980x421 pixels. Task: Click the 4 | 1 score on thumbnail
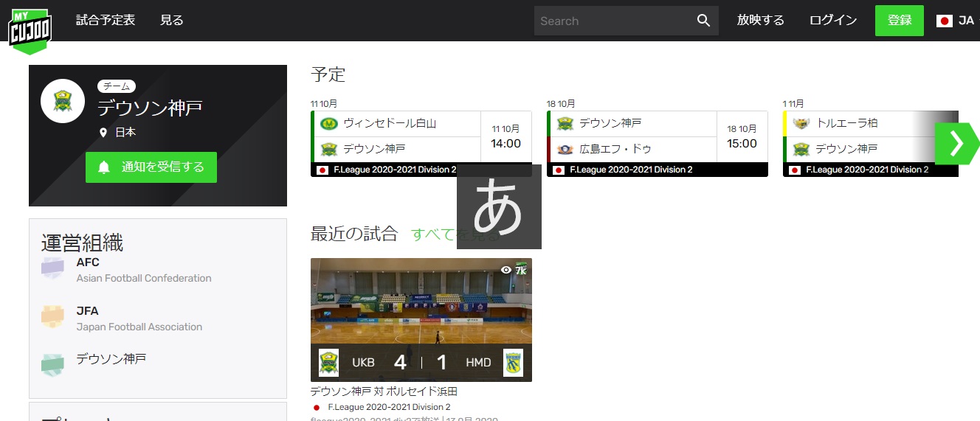[x=421, y=363]
